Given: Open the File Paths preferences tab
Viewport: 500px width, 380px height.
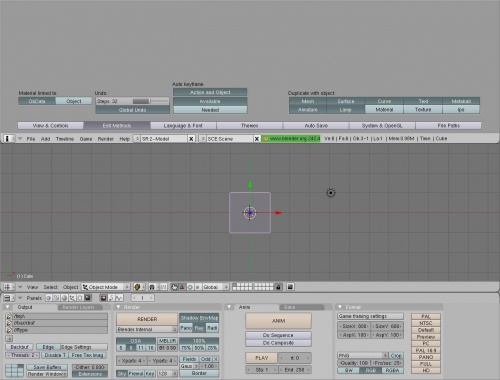Looking at the screenshot, I should [448, 126].
